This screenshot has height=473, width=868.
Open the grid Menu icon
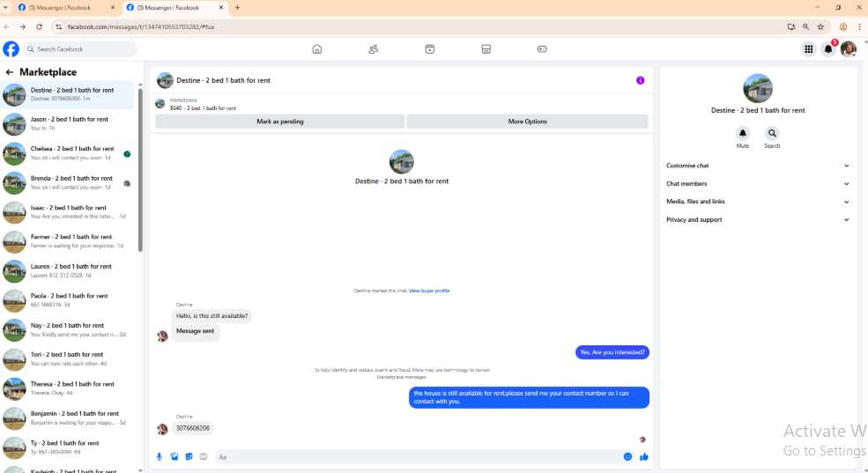(809, 49)
